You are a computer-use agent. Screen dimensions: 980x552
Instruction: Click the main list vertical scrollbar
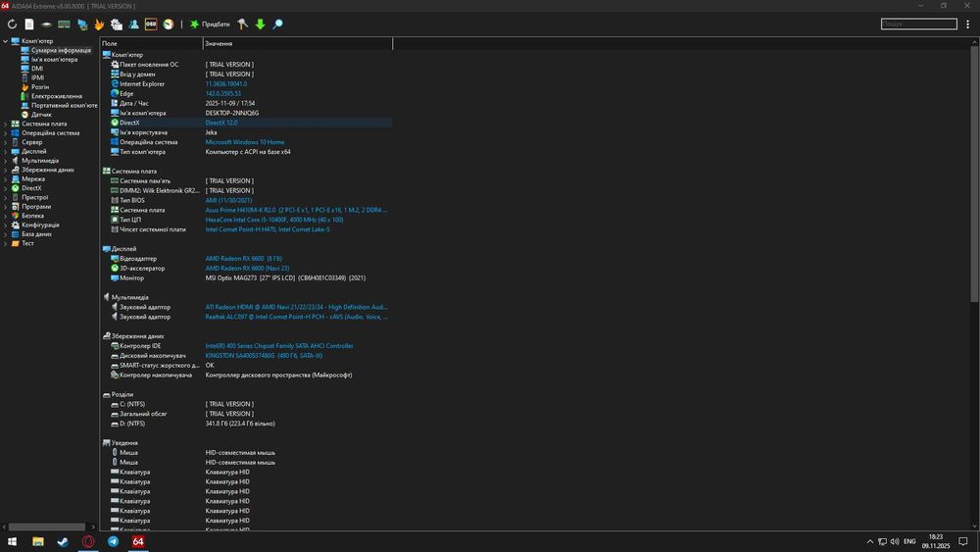click(974, 175)
